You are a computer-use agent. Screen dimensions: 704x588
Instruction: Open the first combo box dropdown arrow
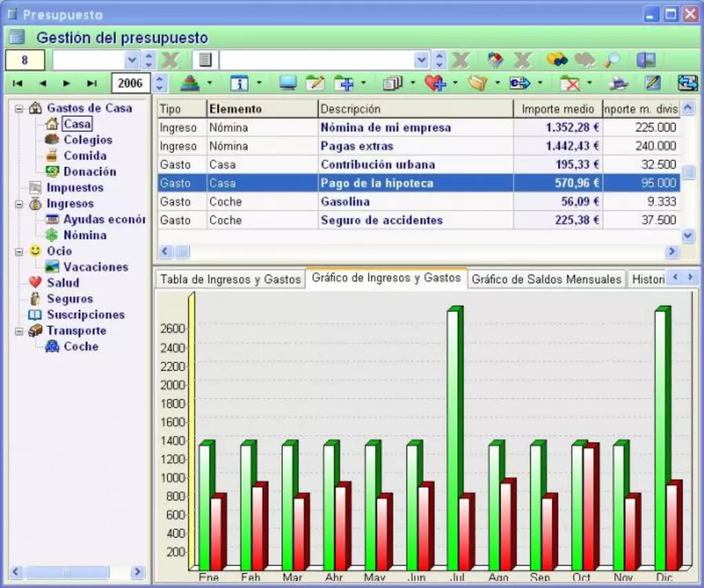[132, 60]
